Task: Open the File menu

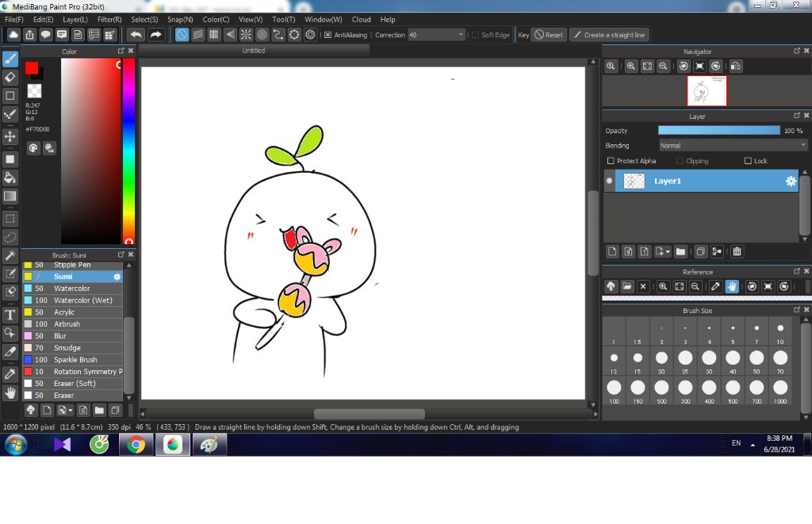Action: pos(14,19)
